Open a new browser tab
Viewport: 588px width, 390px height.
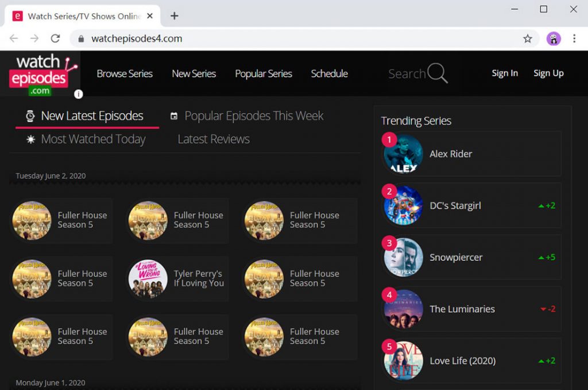pos(175,15)
